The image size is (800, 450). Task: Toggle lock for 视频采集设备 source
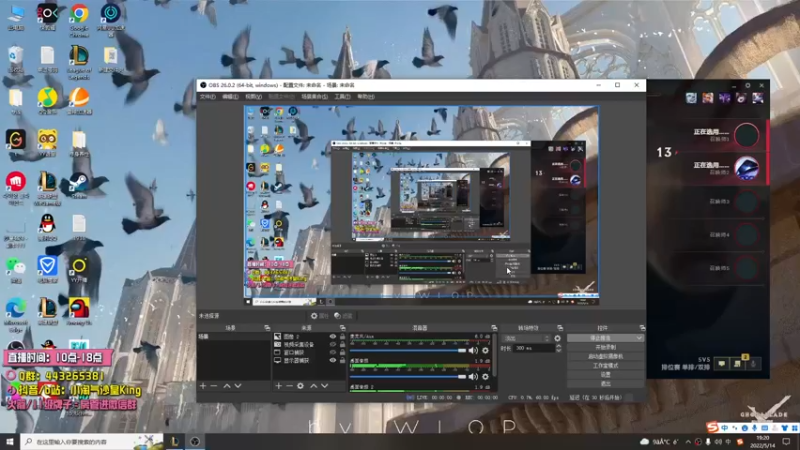click(342, 344)
